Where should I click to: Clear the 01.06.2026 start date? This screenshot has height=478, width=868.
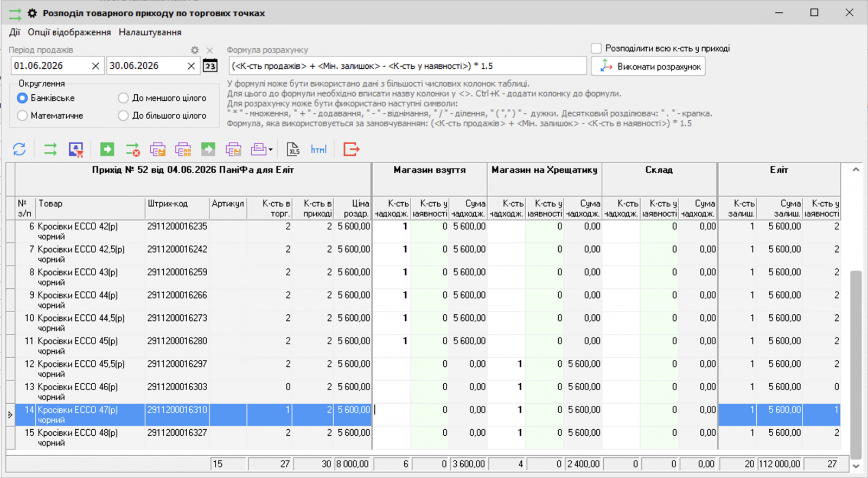tap(95, 66)
